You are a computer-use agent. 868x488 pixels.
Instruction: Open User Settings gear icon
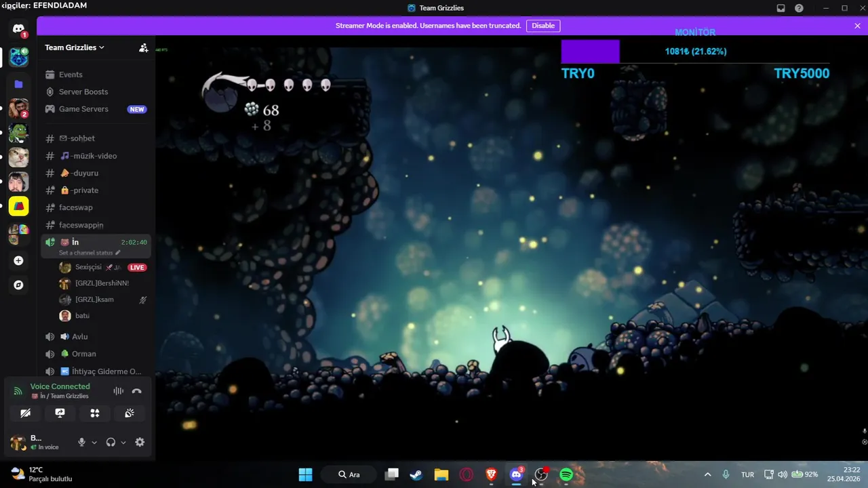point(140,443)
